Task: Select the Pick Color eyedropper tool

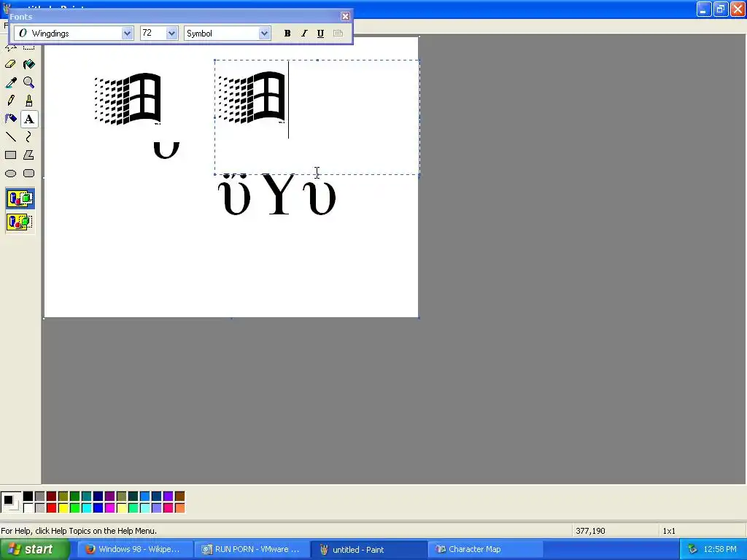Action: [x=10, y=82]
